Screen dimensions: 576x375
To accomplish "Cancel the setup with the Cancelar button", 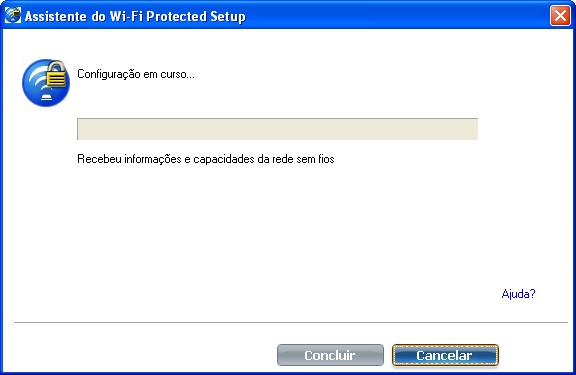I will [x=445, y=355].
